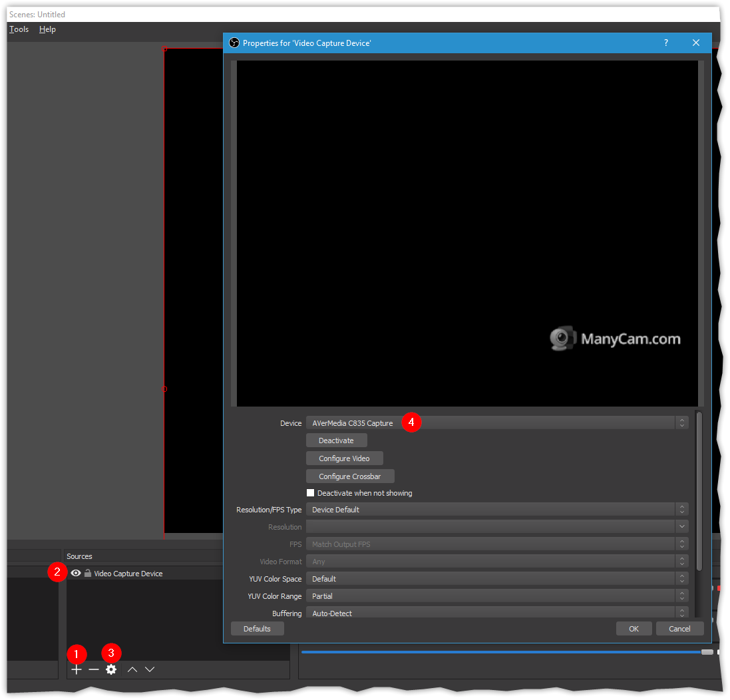730x700 pixels.
Task: Click the help question mark in the dialog title bar
Action: 665,43
